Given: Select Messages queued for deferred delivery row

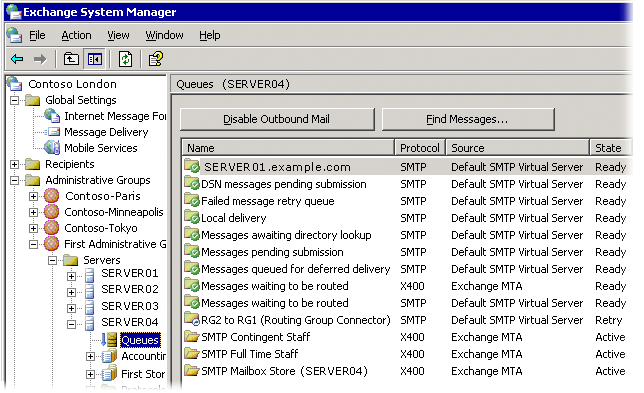Looking at the screenshot, I should pos(407,269).
